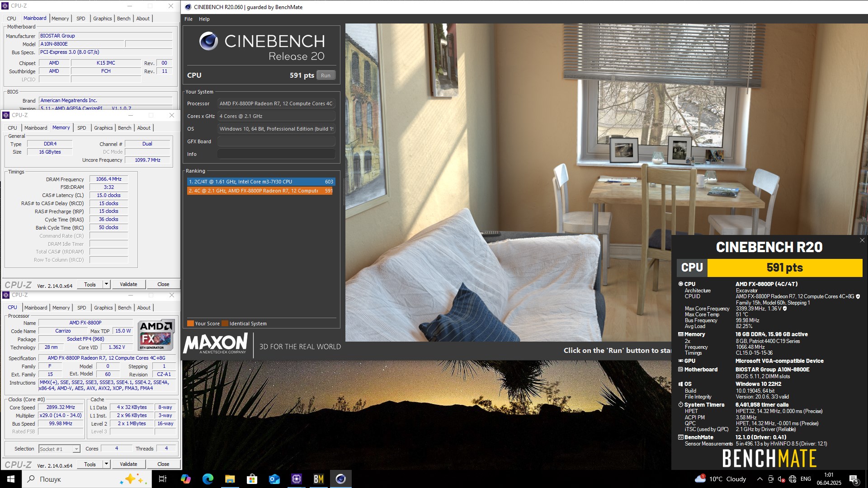
Task: Open Task View from the taskbar
Action: (x=163, y=479)
